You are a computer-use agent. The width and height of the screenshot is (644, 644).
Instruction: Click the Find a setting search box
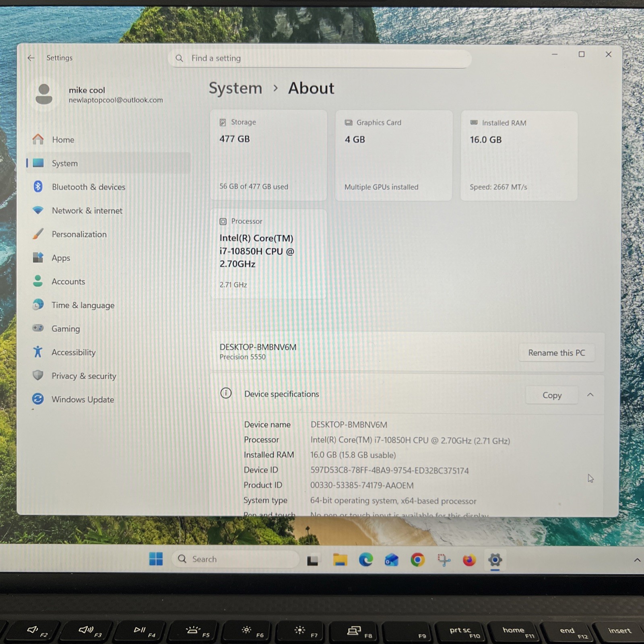(320, 58)
